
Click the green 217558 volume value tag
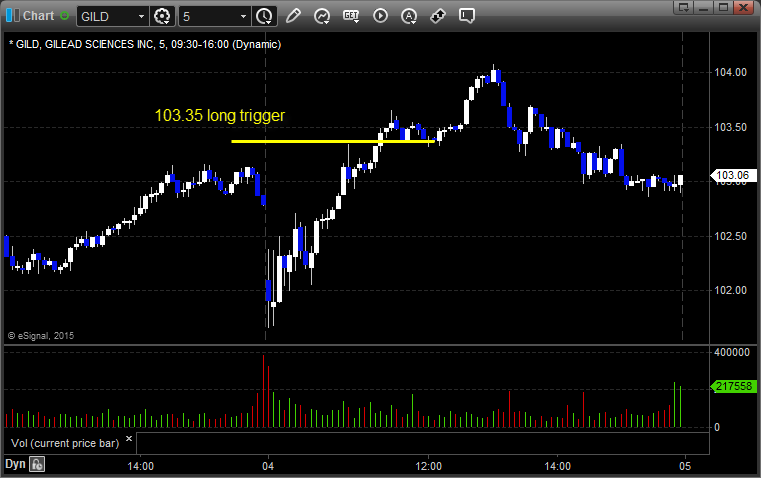(734, 386)
